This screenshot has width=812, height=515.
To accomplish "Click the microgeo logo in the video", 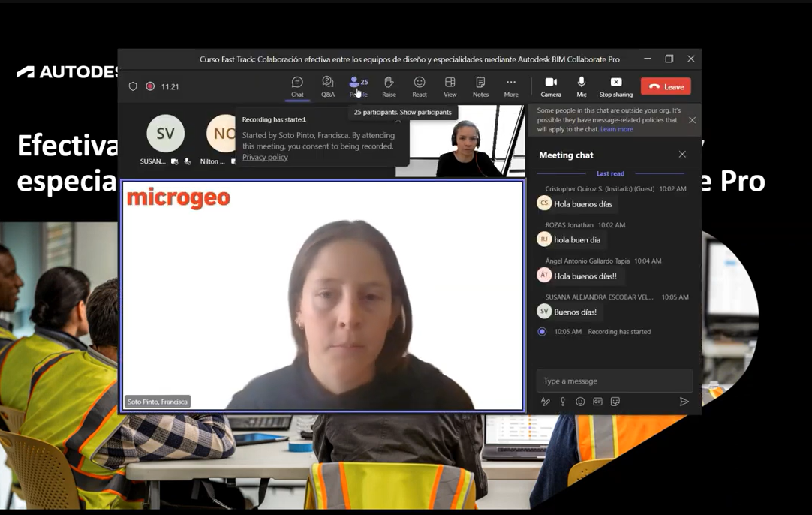I will [178, 198].
